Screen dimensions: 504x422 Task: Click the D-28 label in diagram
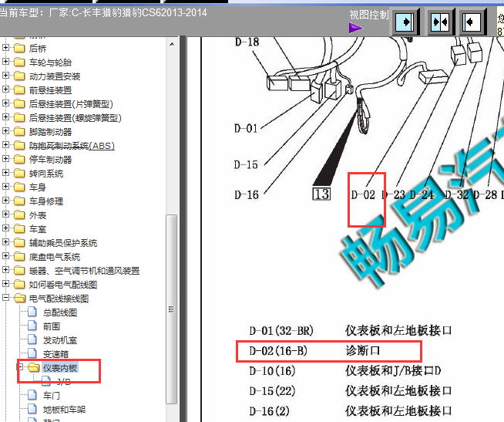click(x=486, y=194)
